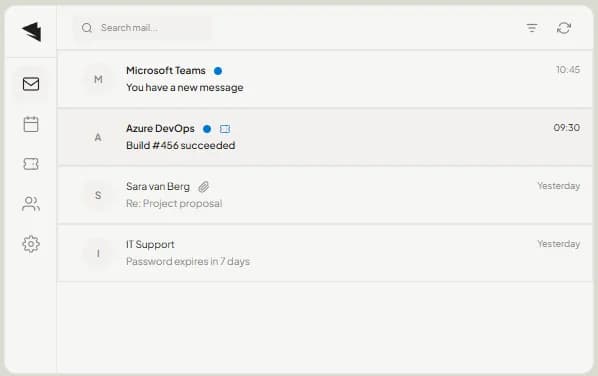This screenshot has width=598, height=376.
Task: Open sender name Microsoft Teams
Action: point(166,71)
